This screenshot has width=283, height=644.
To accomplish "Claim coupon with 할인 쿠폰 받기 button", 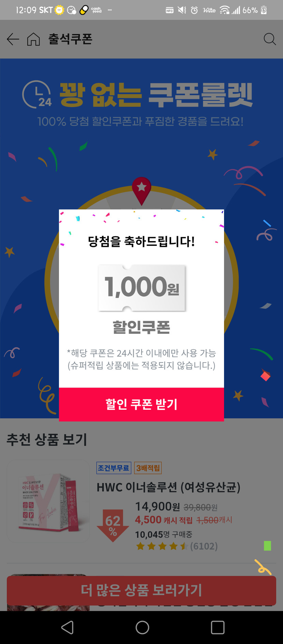I will pyautogui.click(x=141, y=404).
